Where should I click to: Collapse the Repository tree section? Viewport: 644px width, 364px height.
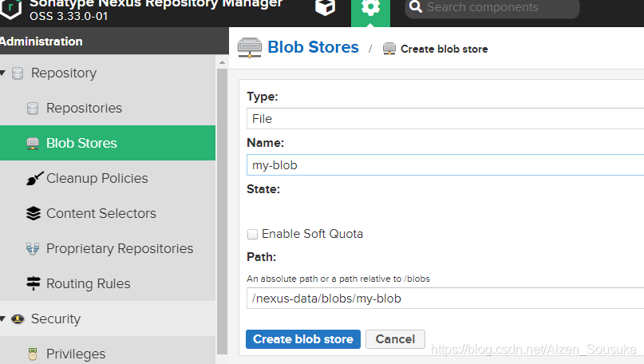[3, 73]
